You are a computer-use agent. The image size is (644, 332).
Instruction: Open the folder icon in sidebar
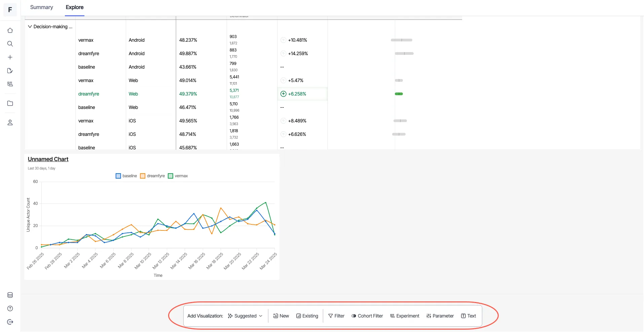[x=10, y=103]
